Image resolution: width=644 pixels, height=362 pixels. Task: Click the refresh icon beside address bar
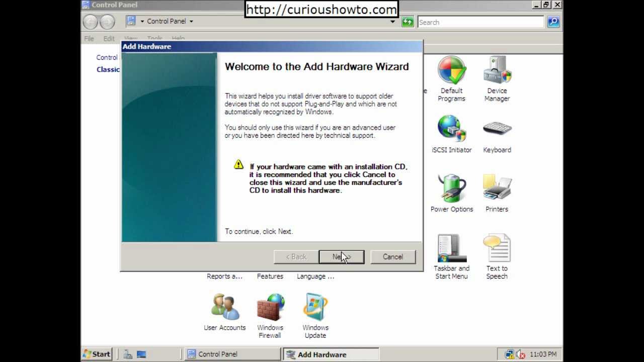pyautogui.click(x=408, y=22)
